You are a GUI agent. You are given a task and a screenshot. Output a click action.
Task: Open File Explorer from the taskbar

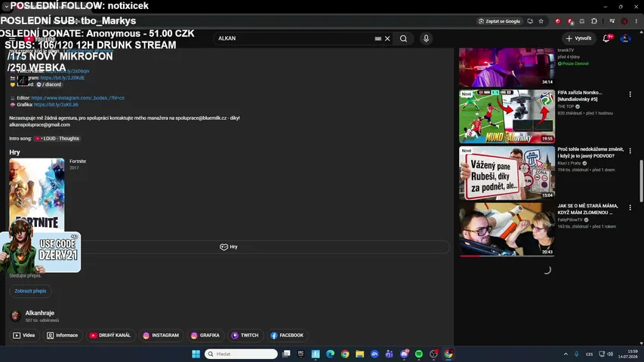coord(360,354)
